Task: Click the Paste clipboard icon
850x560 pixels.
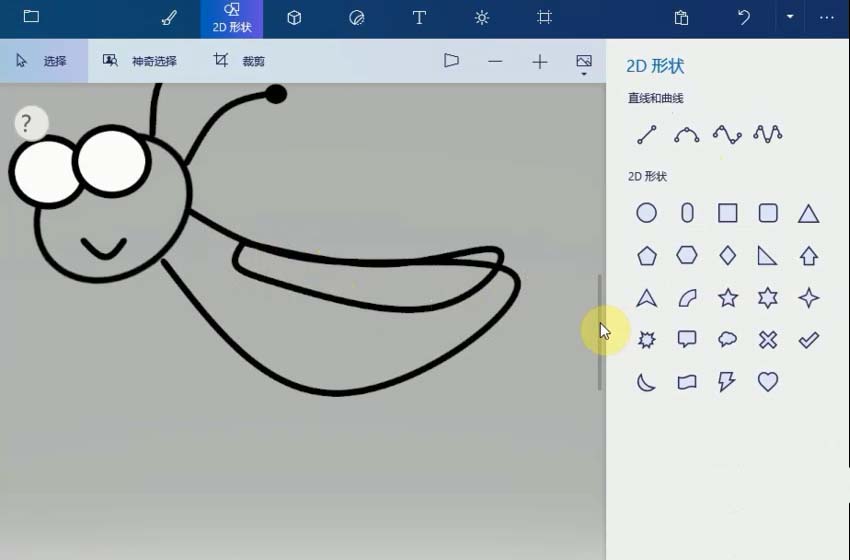Action: coord(681,18)
